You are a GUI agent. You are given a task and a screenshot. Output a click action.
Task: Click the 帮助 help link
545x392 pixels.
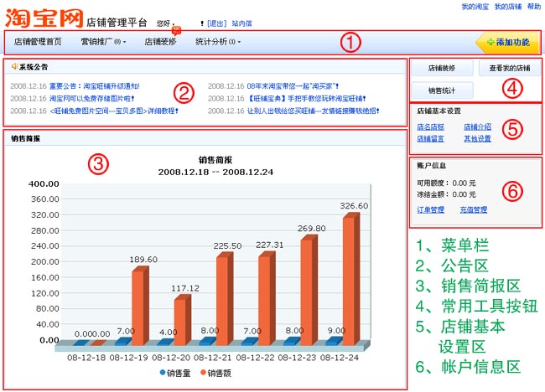point(534,7)
